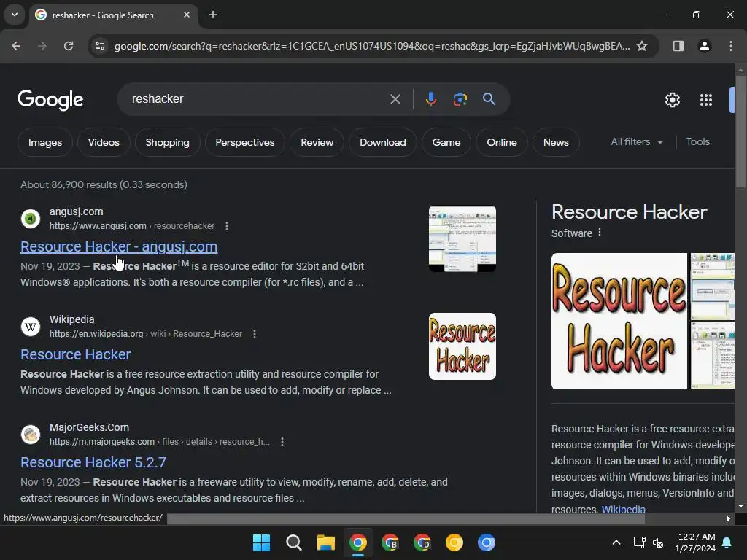Close the reshacker Google Search tab
Image resolution: width=747 pixels, height=560 pixels.
point(187,15)
